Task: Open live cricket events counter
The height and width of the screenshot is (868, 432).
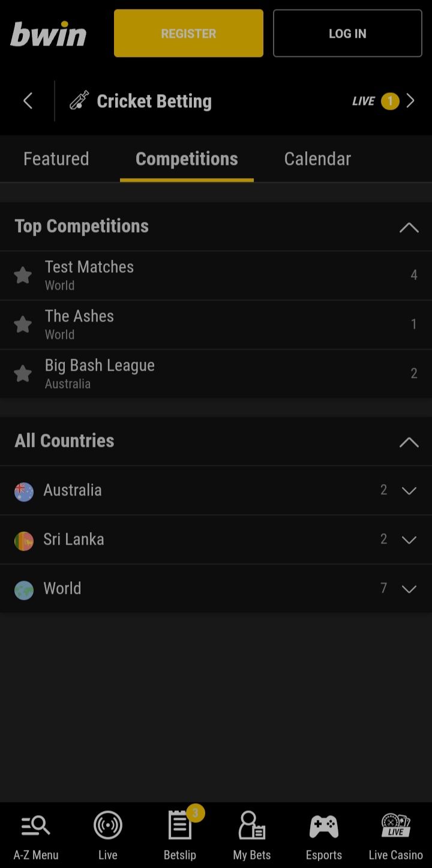Action: (383, 101)
